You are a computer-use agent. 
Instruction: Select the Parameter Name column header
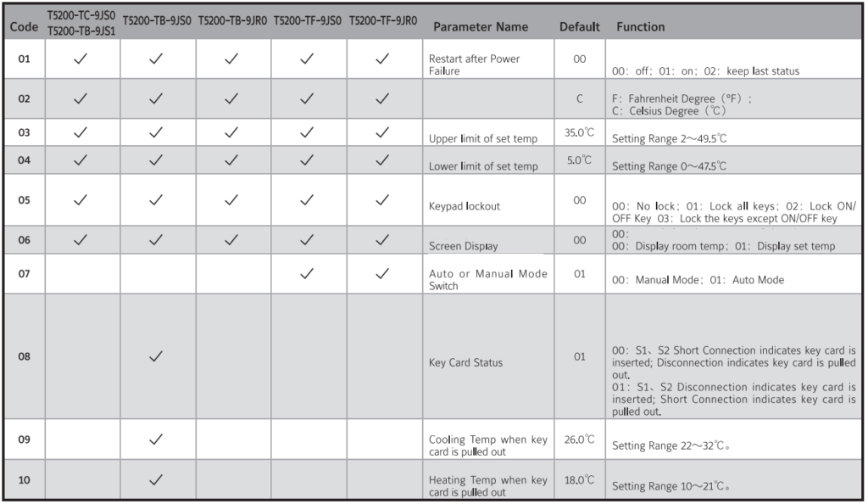click(480, 26)
